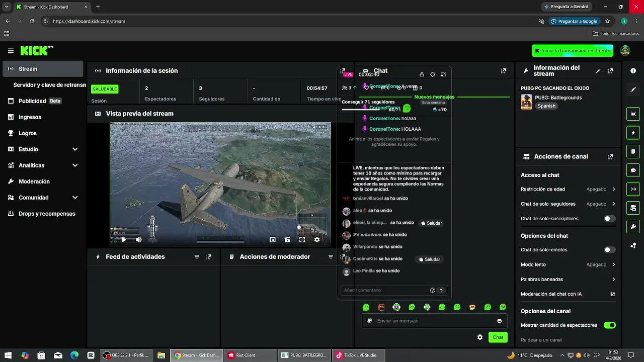
Task: Disable Mostrar cantidad de espectadores switch
Action: click(x=609, y=325)
